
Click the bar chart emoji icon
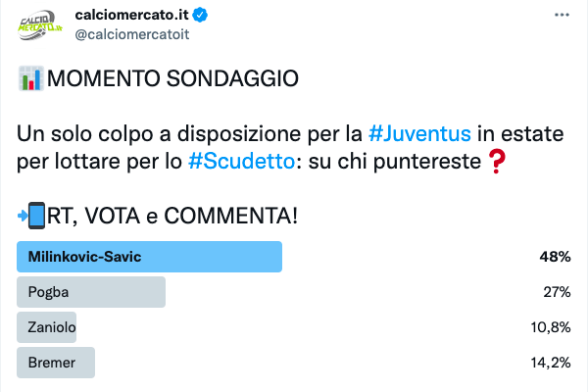coord(30,79)
